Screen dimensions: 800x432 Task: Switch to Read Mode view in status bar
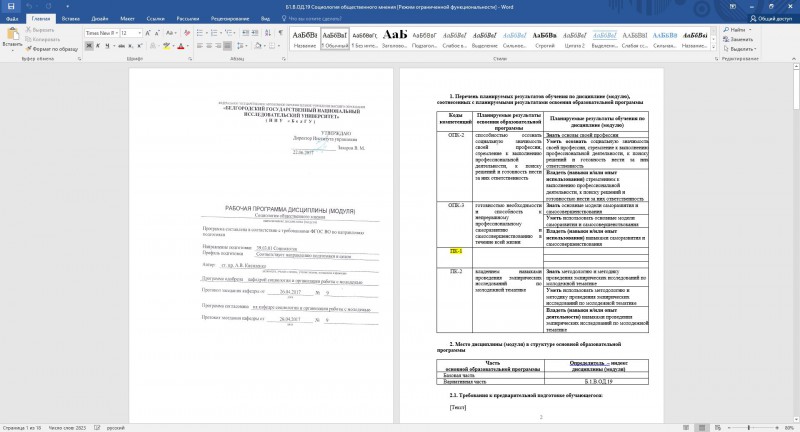point(686,428)
